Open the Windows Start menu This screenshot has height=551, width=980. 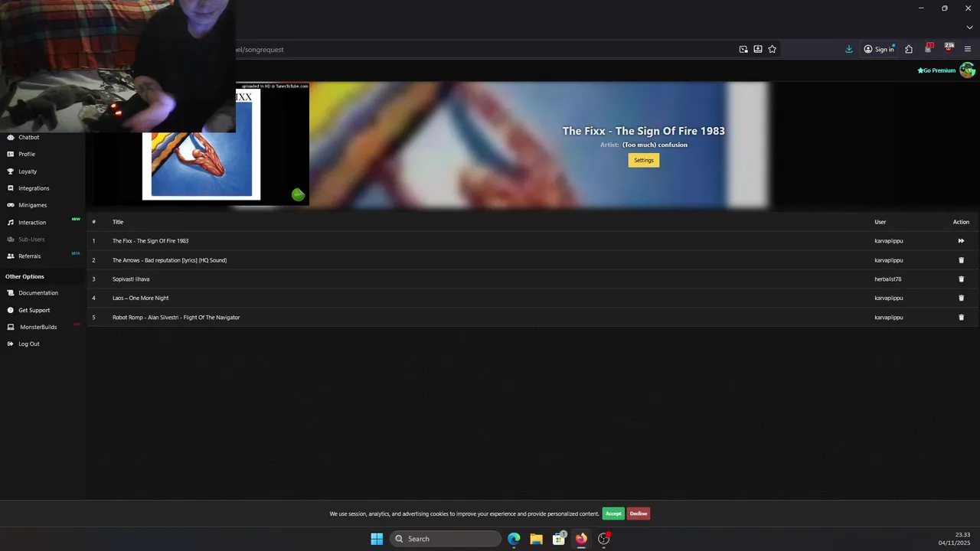[377, 539]
